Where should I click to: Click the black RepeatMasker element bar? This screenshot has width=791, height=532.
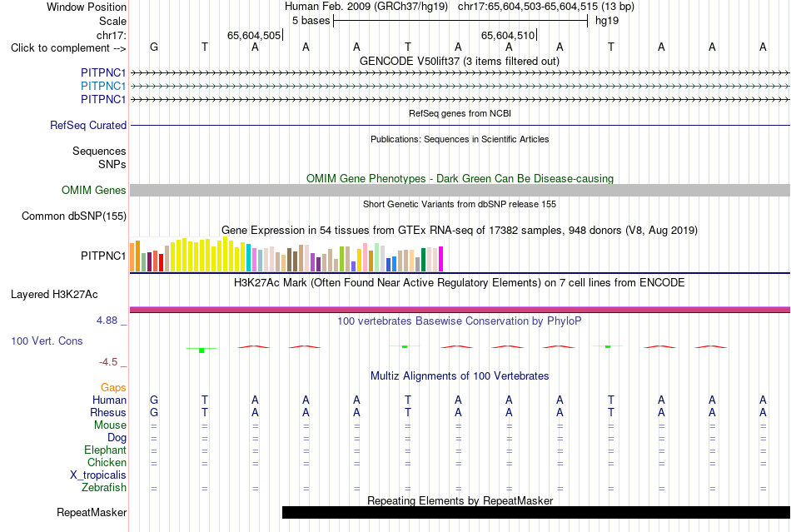tap(535, 512)
